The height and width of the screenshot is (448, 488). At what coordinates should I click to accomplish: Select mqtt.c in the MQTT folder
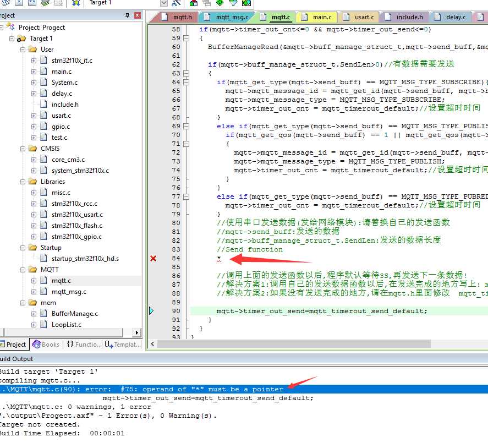(x=61, y=281)
